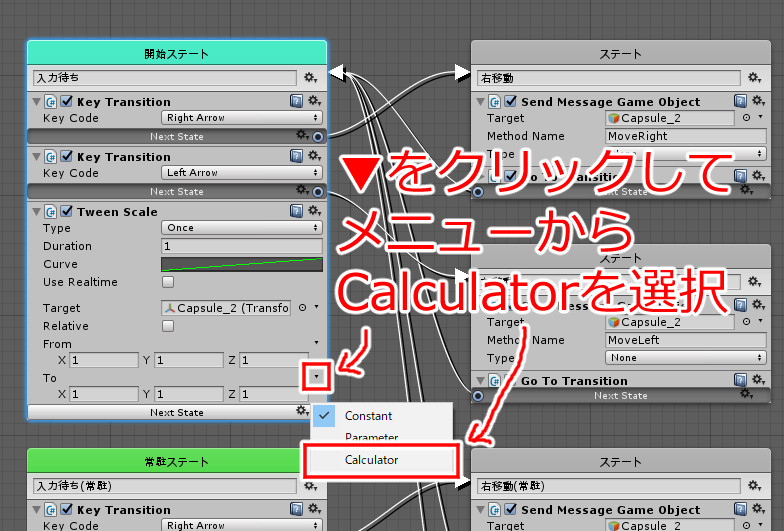Open settings gear of 入力待ち start state
The width and height of the screenshot is (784, 531).
(310, 78)
